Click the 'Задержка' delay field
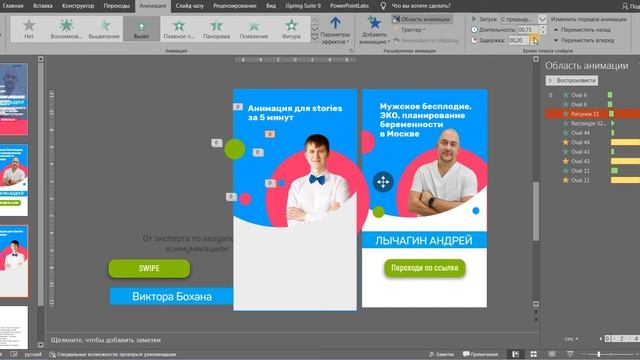 [518, 40]
